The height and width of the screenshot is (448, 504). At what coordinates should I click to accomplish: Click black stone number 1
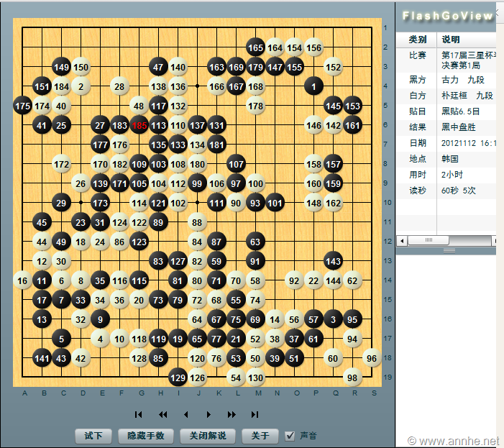(x=313, y=86)
